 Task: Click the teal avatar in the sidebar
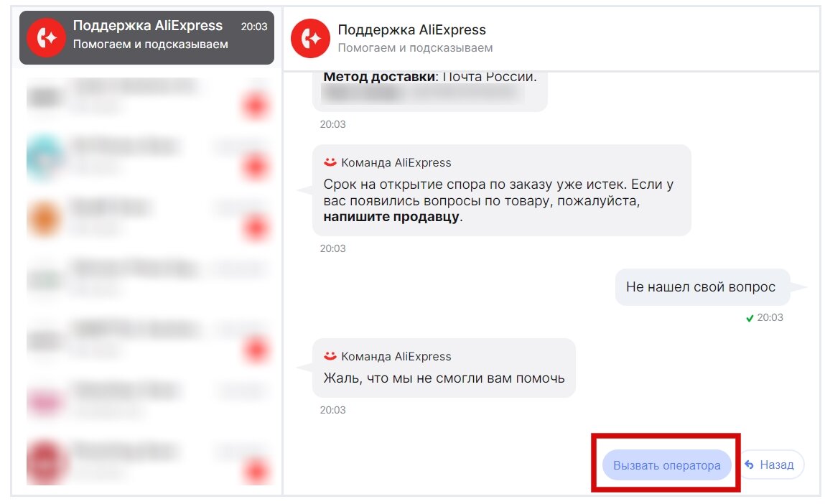point(45,158)
